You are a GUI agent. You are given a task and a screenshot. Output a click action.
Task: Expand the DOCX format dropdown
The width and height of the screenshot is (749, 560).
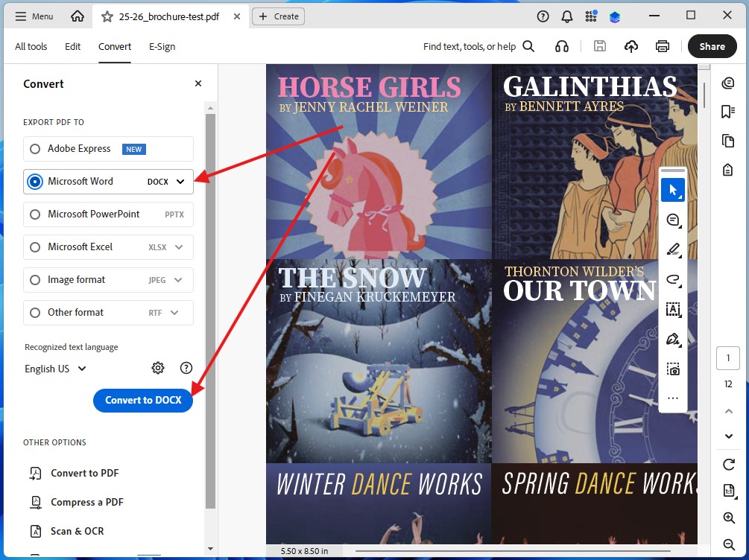[180, 182]
